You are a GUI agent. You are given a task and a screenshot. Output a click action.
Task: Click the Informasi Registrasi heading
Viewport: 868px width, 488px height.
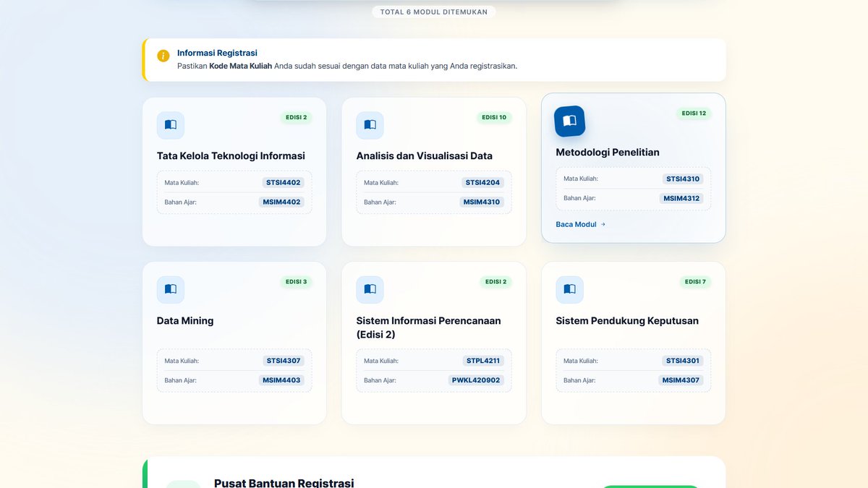click(217, 53)
